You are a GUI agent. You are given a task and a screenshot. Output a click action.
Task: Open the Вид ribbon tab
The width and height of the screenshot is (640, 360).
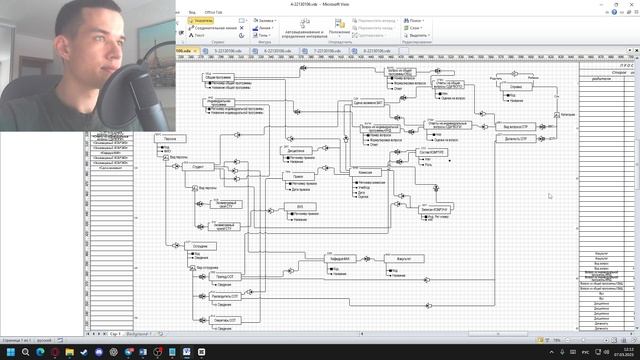pyautogui.click(x=192, y=12)
